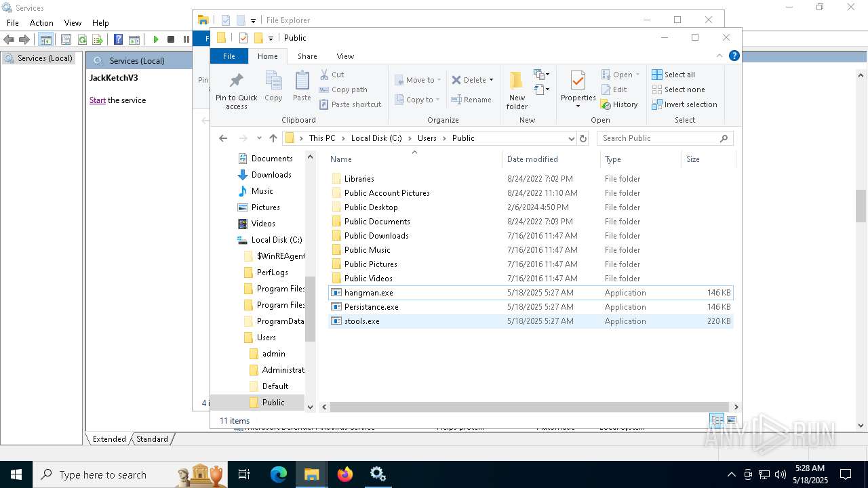Select Standard tab in Services
The height and width of the screenshot is (488, 868).
(152, 439)
